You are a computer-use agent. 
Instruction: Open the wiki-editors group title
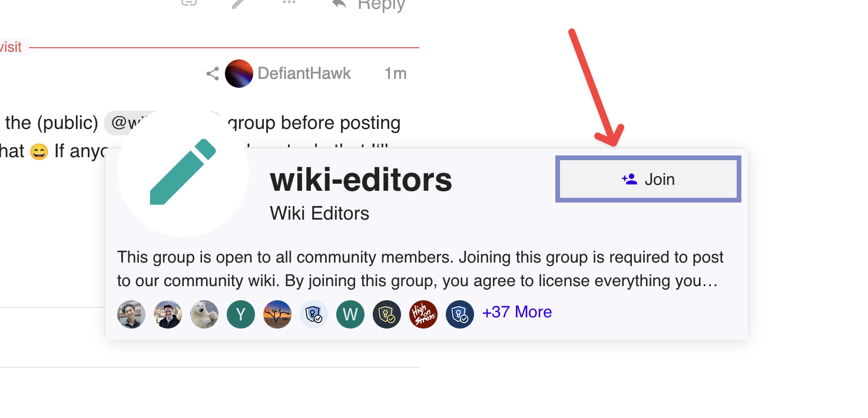click(361, 180)
